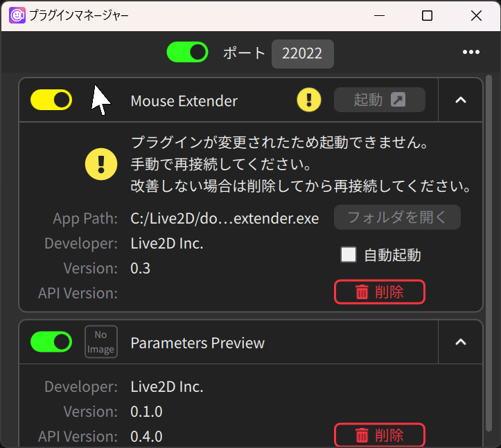Click the Parameters Preview plugin name
Image resolution: width=501 pixels, height=448 pixels.
[x=197, y=343]
